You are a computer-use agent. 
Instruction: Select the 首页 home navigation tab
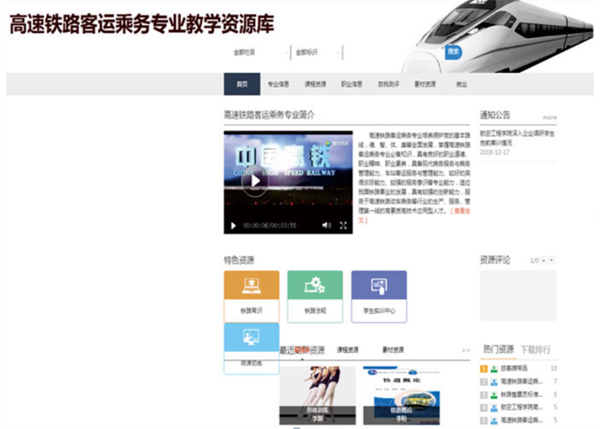(x=241, y=85)
